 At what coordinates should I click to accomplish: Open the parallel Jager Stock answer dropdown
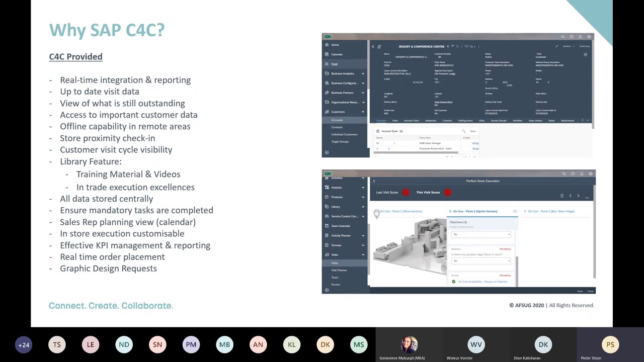click(x=481, y=261)
